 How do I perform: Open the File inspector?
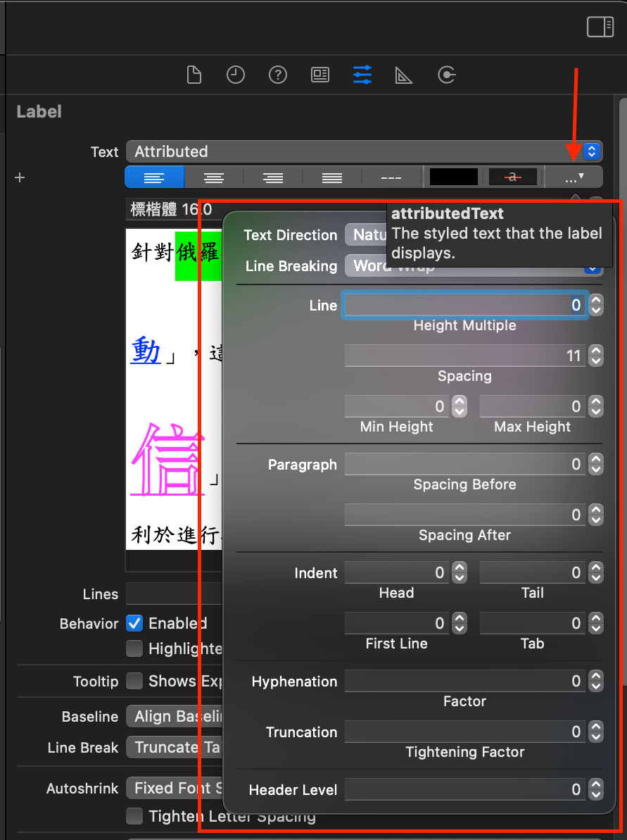(194, 75)
